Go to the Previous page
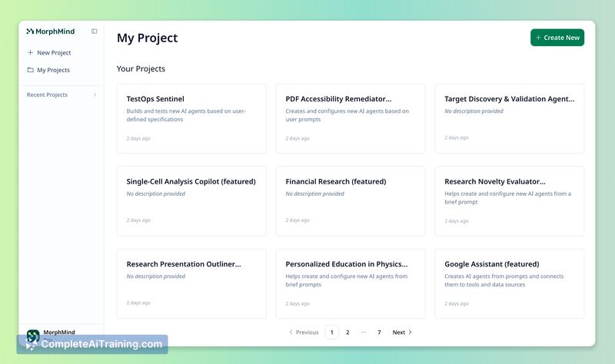 (304, 333)
